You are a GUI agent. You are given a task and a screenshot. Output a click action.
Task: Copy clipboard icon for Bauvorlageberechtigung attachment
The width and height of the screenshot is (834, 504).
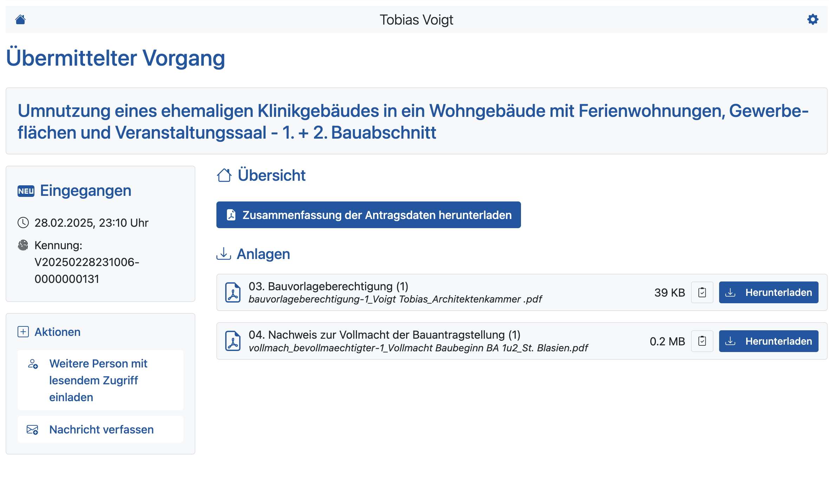(702, 292)
